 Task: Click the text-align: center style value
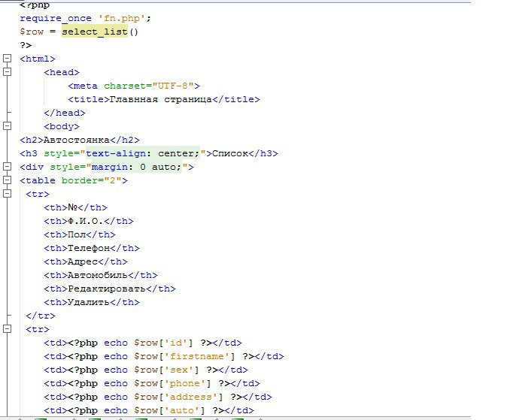click(x=143, y=153)
